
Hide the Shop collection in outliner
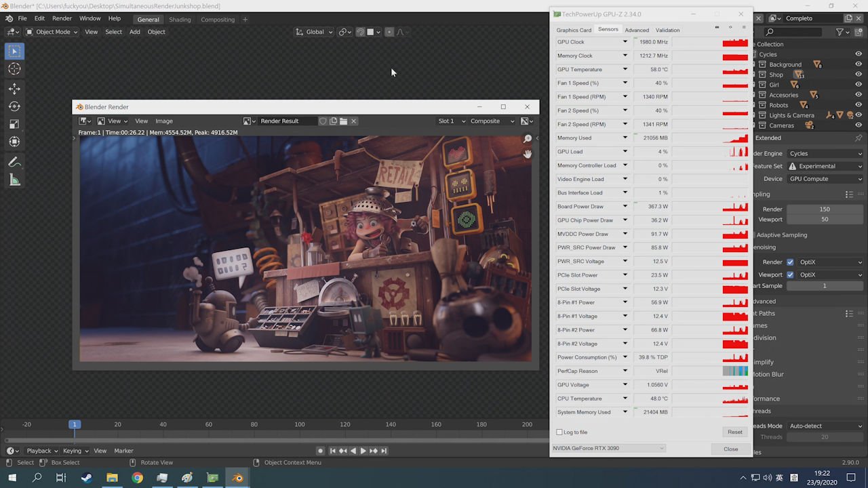(x=859, y=75)
